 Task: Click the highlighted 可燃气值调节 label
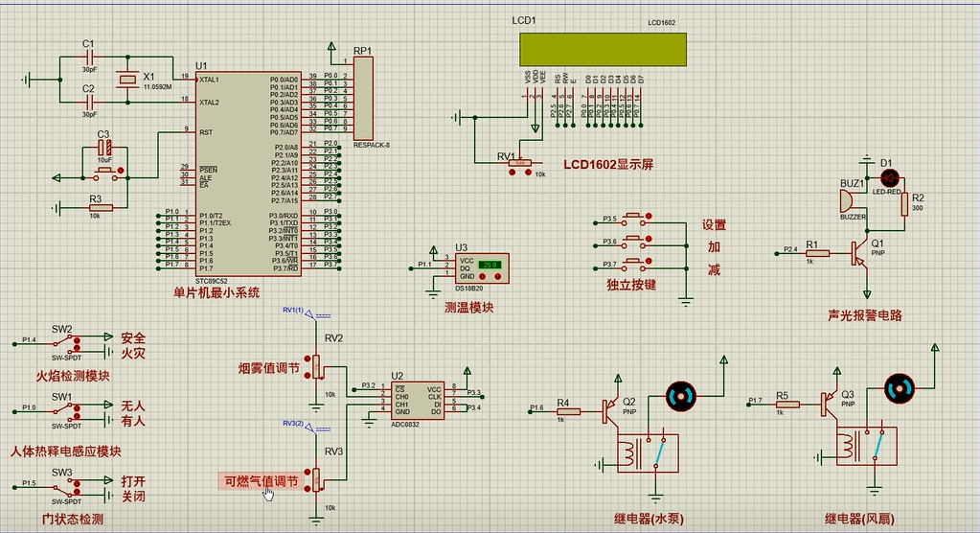pyautogui.click(x=262, y=481)
